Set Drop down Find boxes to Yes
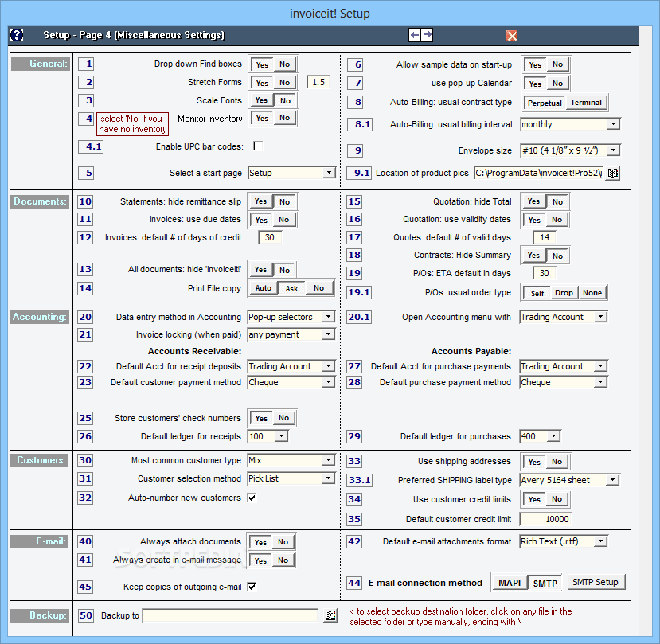Image resolution: width=660 pixels, height=644 pixels. pyautogui.click(x=262, y=64)
